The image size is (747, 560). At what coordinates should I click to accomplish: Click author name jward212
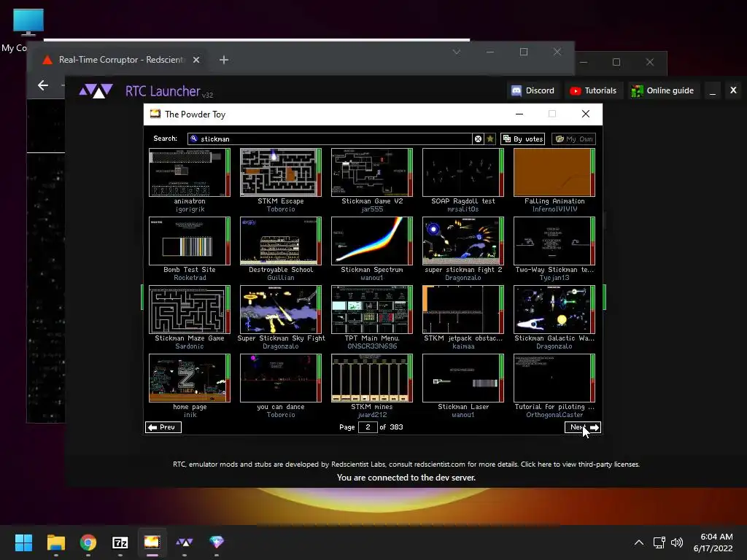372,415
